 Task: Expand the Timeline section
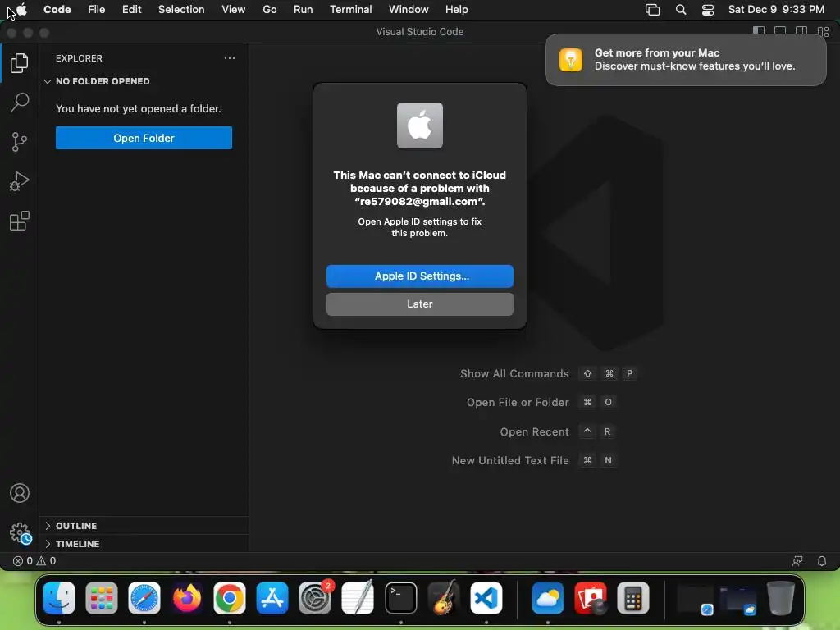[x=144, y=544]
